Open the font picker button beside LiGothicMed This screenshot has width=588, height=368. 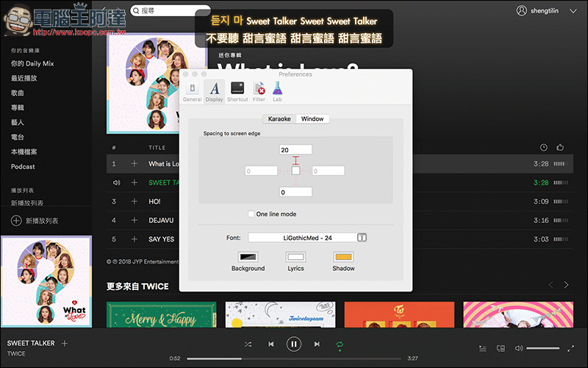point(362,237)
